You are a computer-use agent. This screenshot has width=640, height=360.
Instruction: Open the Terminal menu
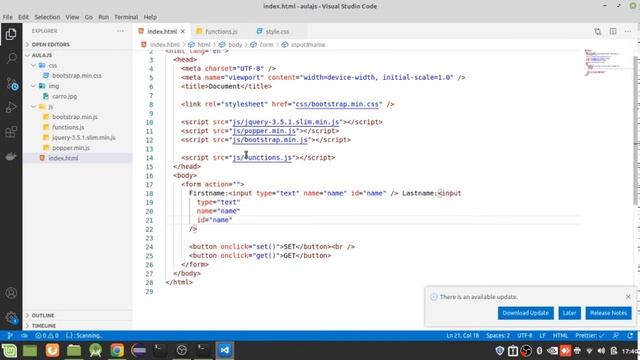(x=126, y=17)
